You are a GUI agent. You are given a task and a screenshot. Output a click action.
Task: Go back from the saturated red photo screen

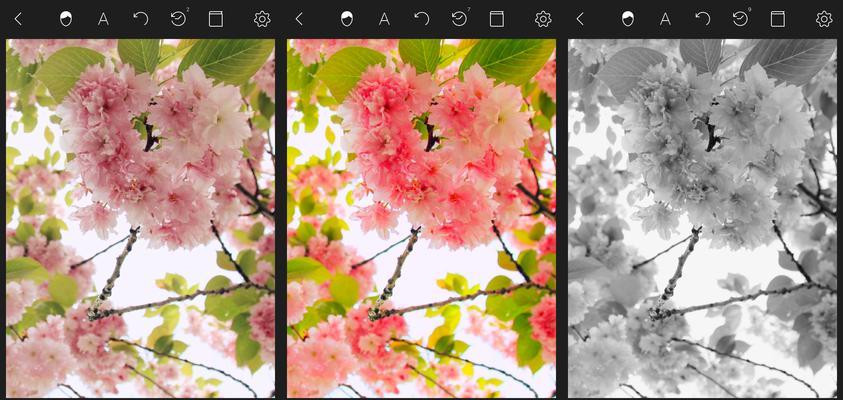tap(299, 19)
